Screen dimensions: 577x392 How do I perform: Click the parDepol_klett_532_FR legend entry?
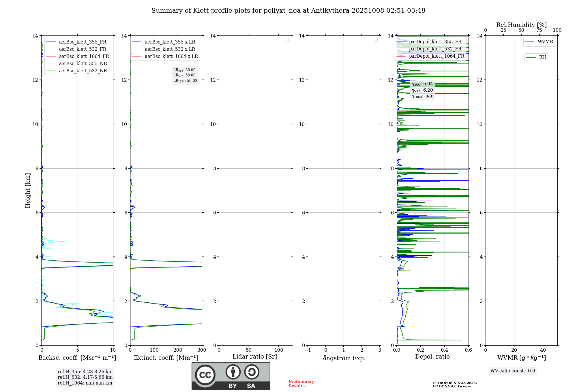(435, 49)
